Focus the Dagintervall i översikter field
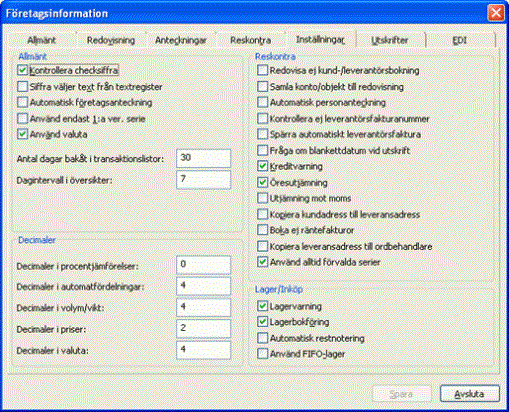 203,180
